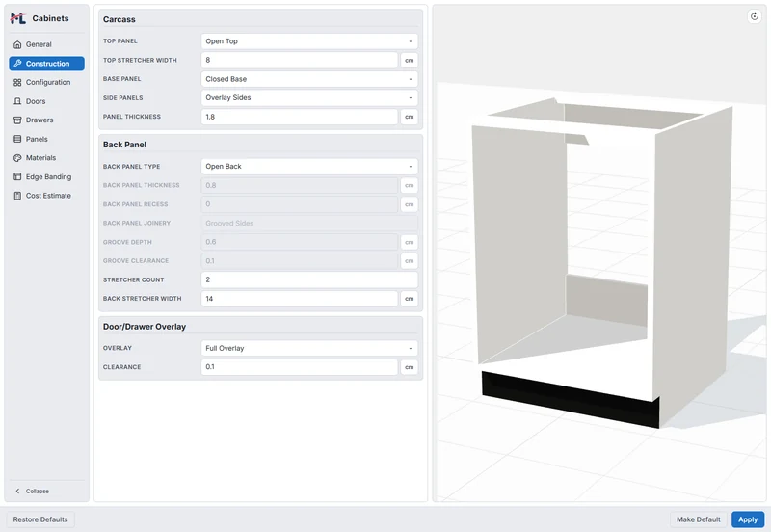
Task: Open the Base Panel dropdown
Action: [309, 79]
